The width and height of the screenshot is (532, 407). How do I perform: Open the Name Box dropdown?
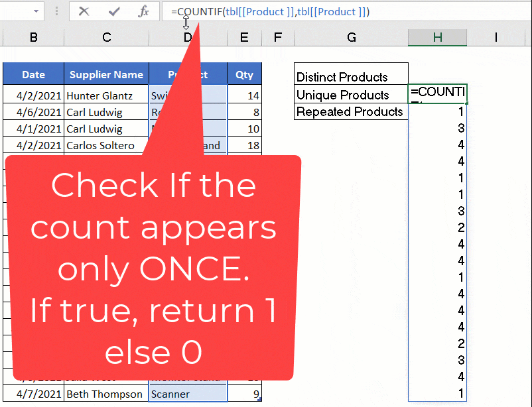tap(34, 11)
